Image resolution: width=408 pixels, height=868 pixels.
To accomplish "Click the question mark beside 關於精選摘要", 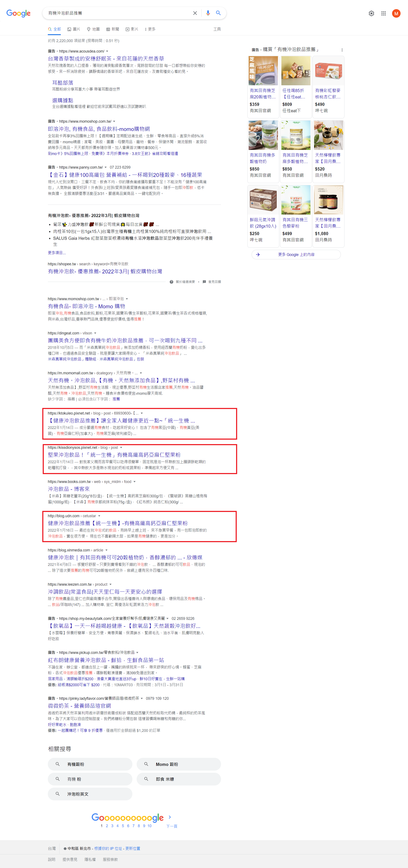I will click(x=171, y=282).
